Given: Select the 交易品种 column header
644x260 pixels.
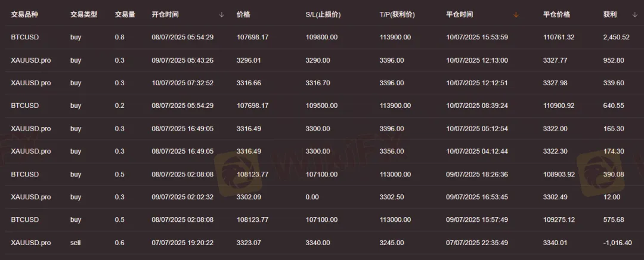Looking at the screenshot, I should click(24, 15).
